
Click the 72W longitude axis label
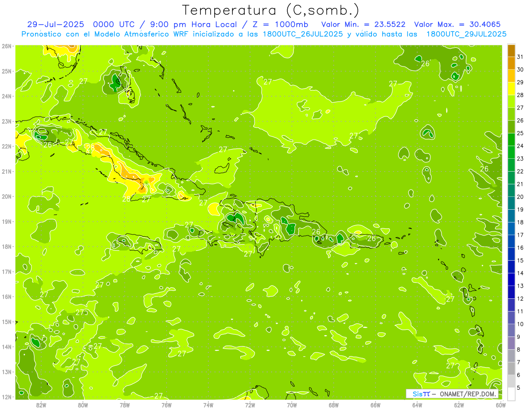[x=250, y=405]
